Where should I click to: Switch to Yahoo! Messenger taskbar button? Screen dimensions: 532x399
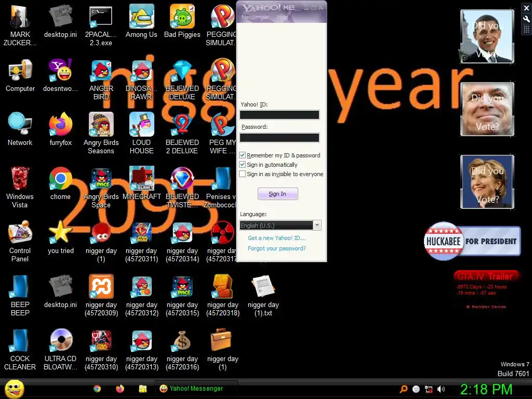point(196,389)
